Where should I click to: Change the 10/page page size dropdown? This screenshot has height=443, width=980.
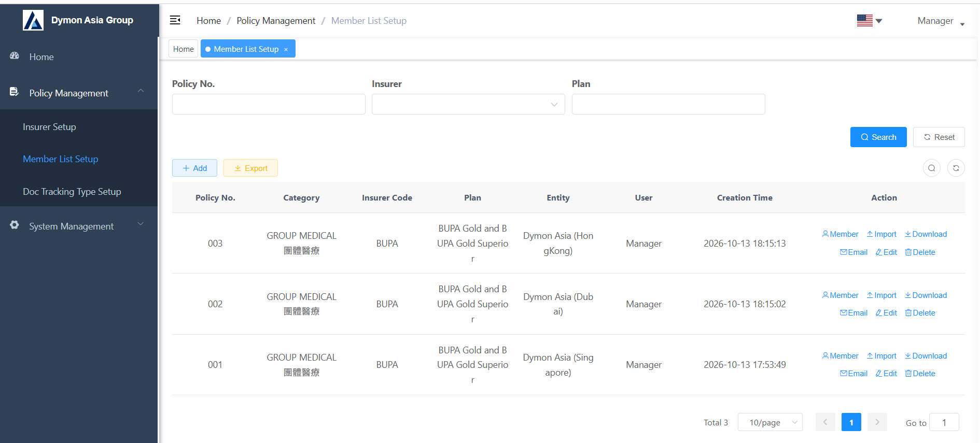point(770,422)
